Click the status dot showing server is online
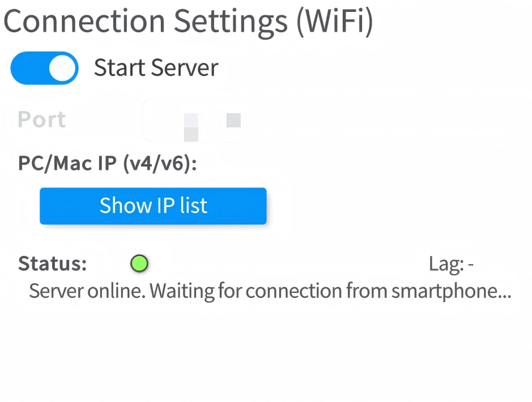Image resolution: width=532 pixels, height=402 pixels. (139, 263)
